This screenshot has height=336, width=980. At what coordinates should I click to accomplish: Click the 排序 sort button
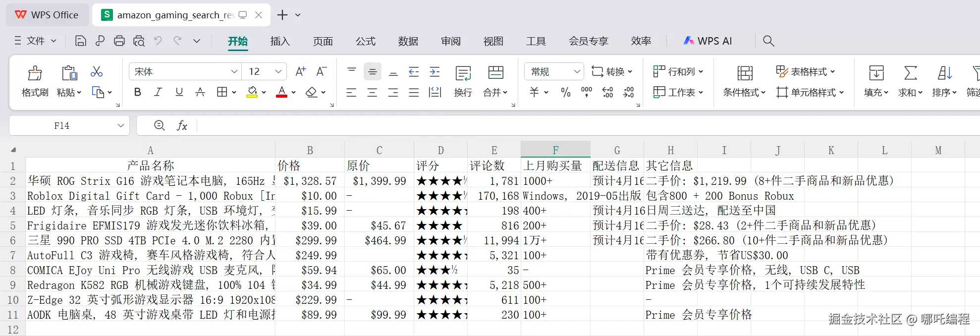coord(944,81)
